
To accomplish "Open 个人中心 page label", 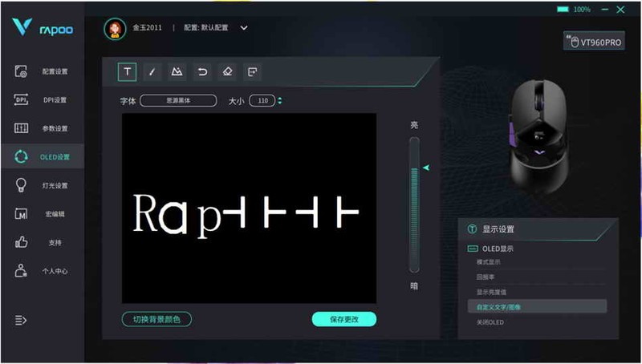I will point(55,271).
